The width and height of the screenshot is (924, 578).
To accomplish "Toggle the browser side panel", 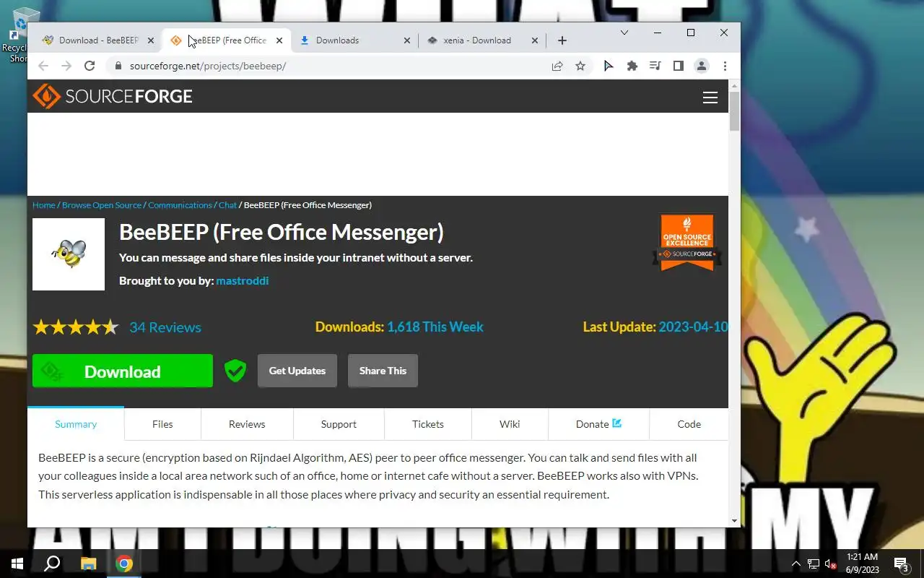I will click(x=679, y=66).
